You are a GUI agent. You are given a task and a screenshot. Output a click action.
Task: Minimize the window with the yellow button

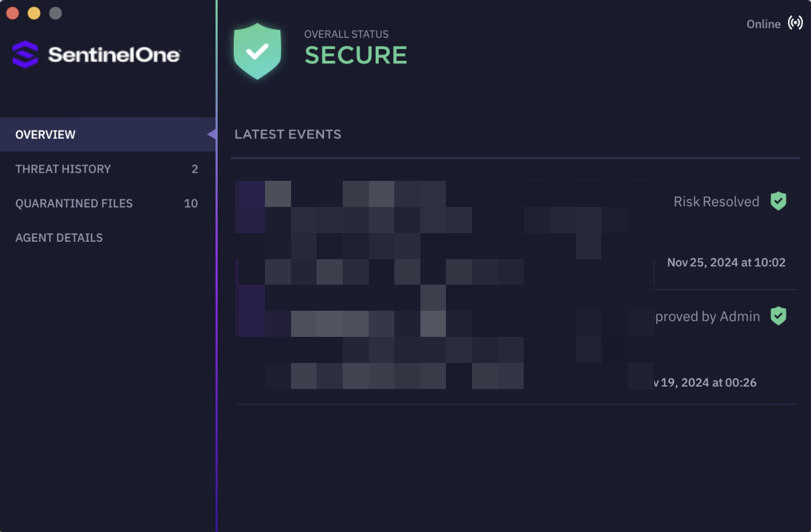[x=34, y=13]
